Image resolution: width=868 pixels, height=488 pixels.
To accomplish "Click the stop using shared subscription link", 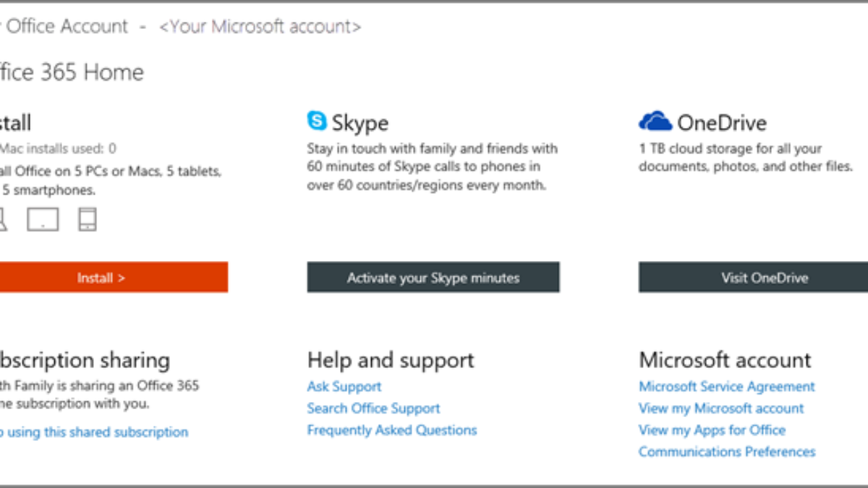I will click(94, 432).
